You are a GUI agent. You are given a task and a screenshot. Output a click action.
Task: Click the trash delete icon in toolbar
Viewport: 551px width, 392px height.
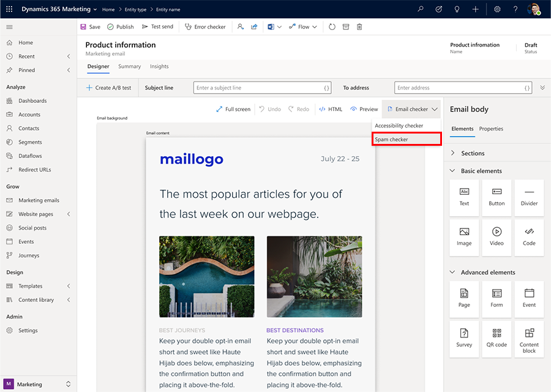(x=359, y=27)
